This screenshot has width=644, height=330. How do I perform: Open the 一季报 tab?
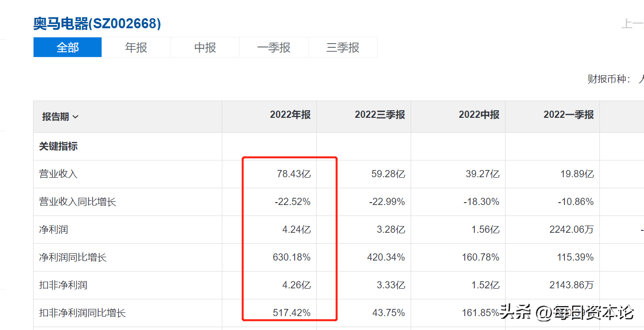274,47
